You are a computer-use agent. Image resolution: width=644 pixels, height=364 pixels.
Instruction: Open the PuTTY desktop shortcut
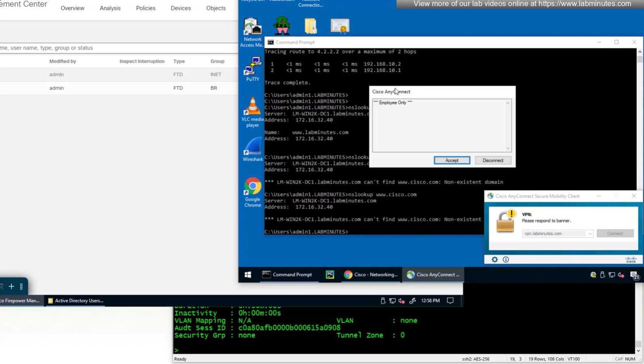click(x=252, y=68)
